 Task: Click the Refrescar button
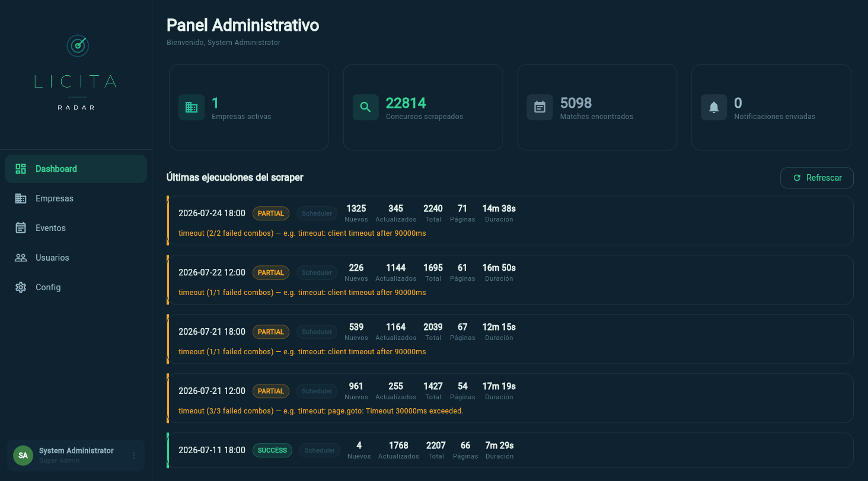point(816,178)
